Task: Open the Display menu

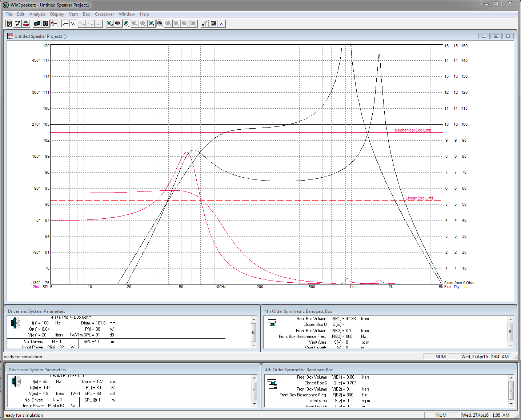Action: point(57,14)
